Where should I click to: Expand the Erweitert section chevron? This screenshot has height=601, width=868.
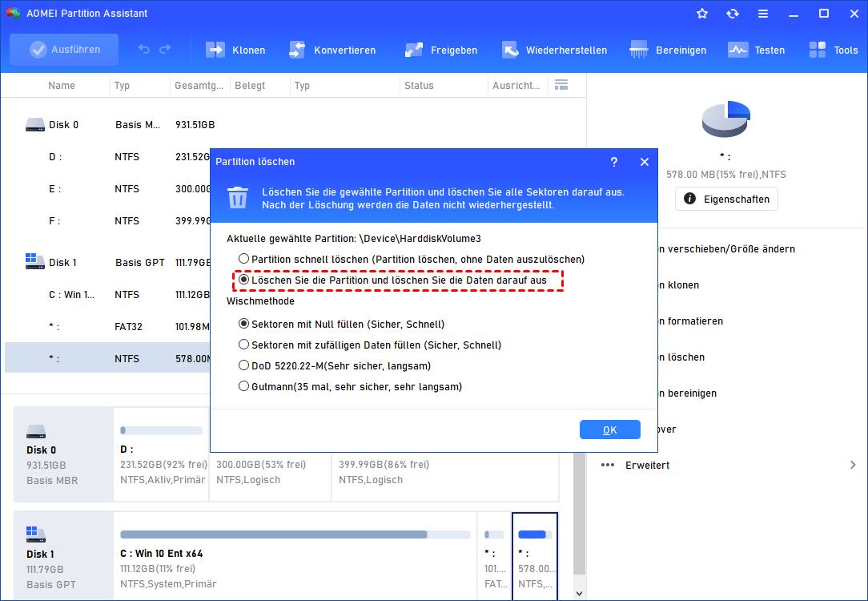[853, 466]
